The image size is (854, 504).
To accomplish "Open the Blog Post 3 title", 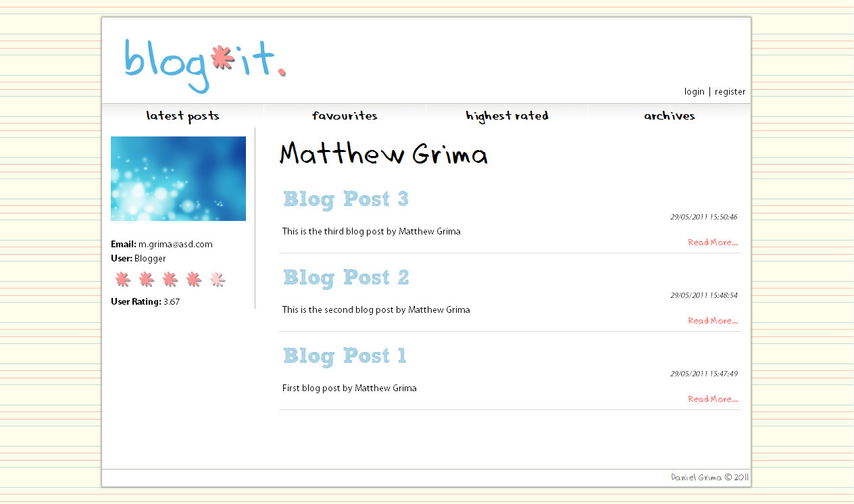I will (x=346, y=199).
